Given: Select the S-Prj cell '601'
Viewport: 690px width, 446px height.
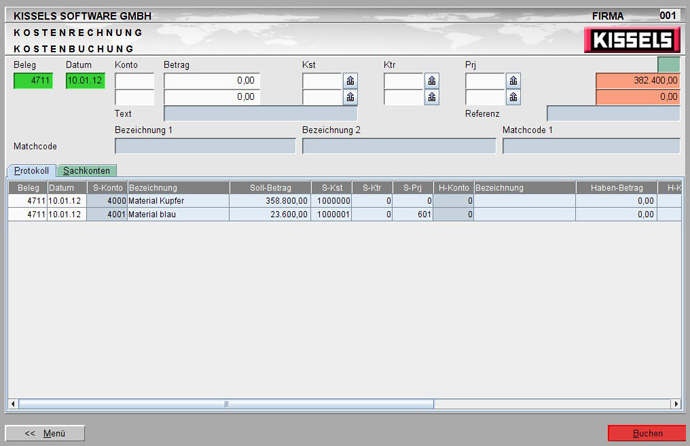Looking at the screenshot, I should (413, 214).
